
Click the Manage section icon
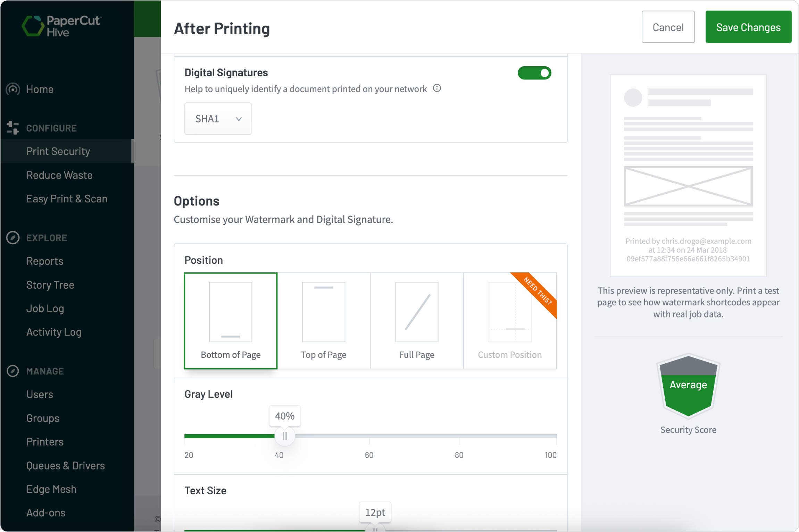pyautogui.click(x=13, y=371)
